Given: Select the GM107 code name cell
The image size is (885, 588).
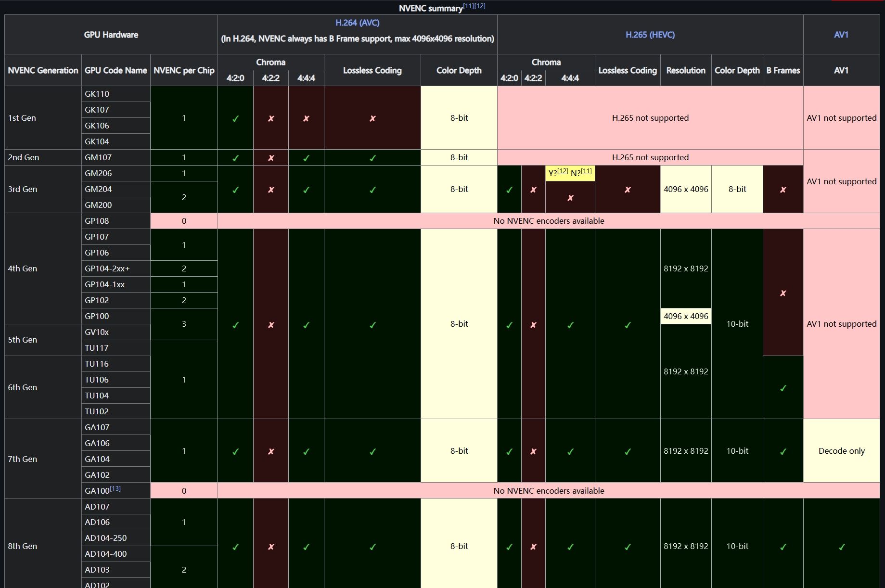Looking at the screenshot, I should pos(115,157).
